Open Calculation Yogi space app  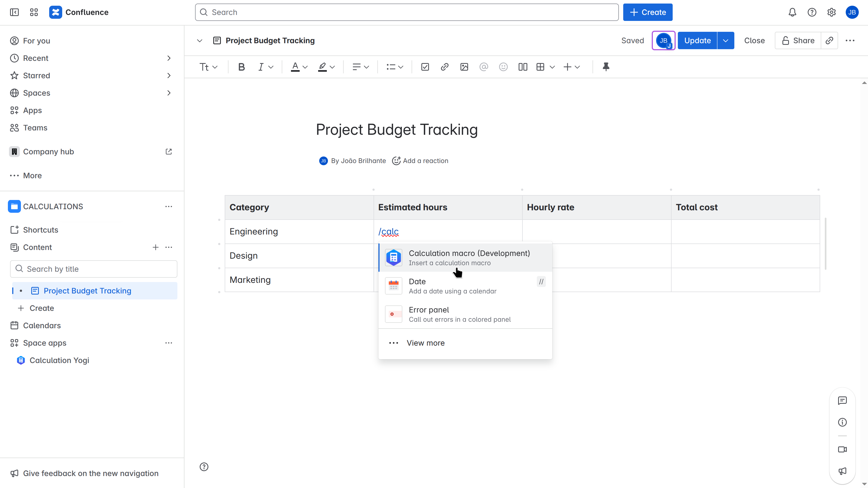[x=59, y=360]
